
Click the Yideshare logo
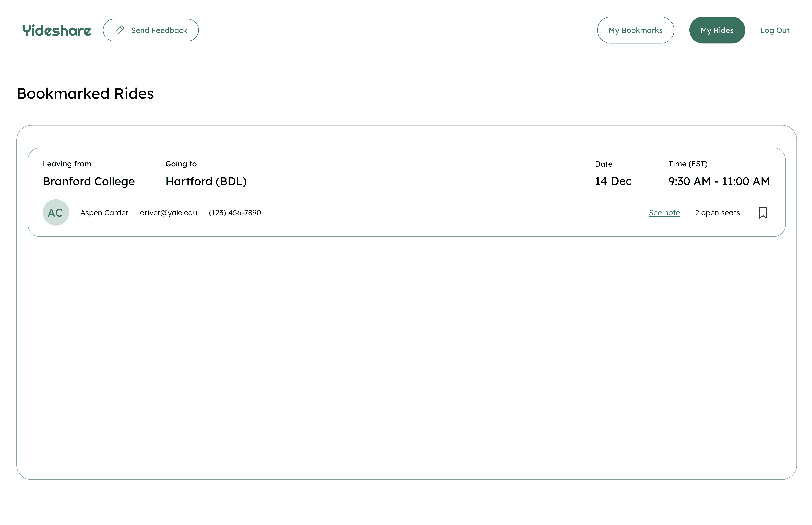point(57,30)
